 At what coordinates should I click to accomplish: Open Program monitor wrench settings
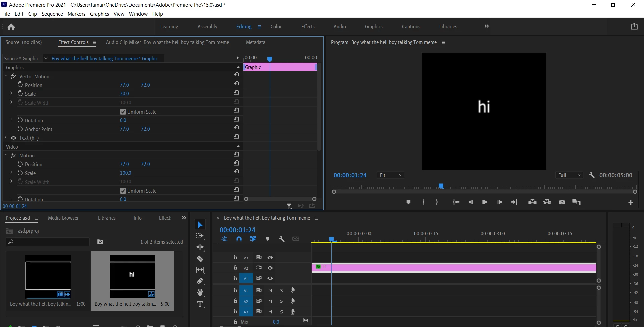point(592,175)
